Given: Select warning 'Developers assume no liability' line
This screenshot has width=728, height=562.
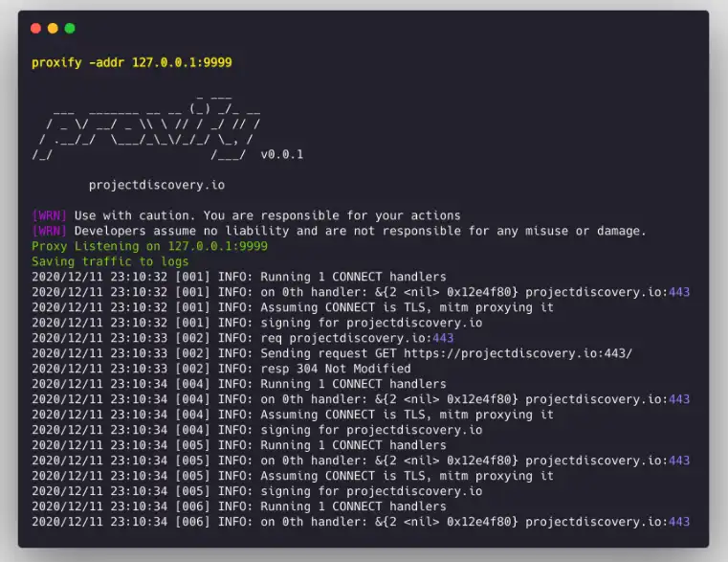Looking at the screenshot, I should click(x=339, y=231).
